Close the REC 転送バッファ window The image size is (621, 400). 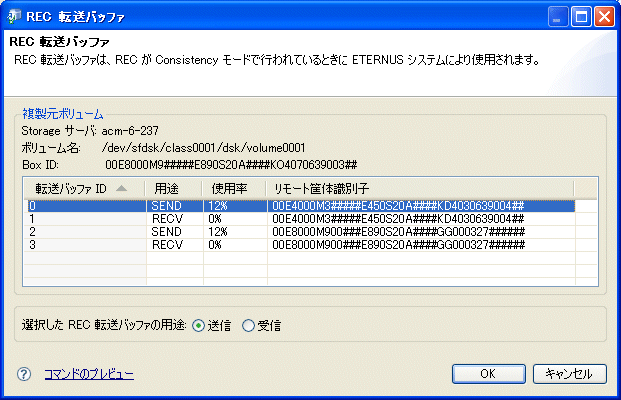tap(604, 17)
